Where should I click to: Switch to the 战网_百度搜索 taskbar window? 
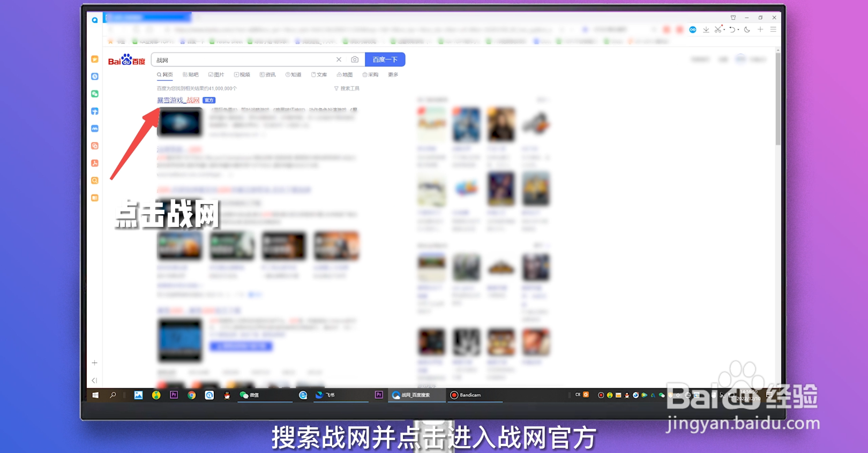pos(417,395)
